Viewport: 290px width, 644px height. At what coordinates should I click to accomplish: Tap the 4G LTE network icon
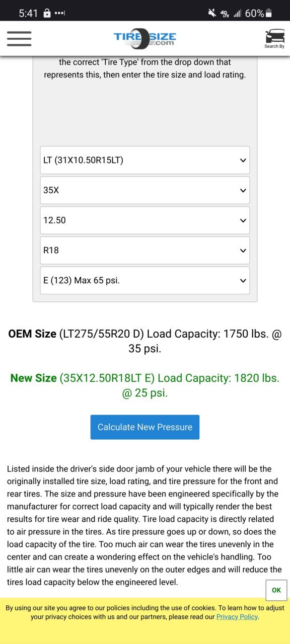tap(225, 14)
